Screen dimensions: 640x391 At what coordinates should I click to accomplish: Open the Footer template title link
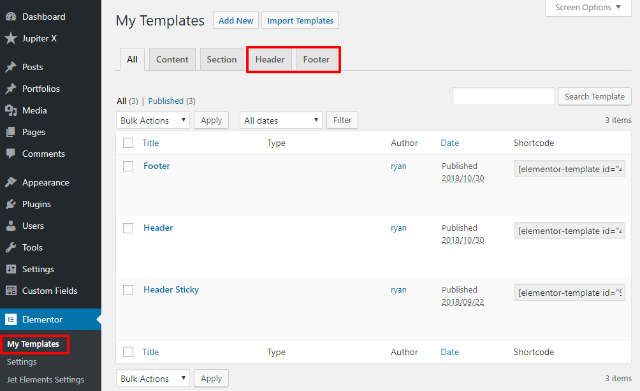point(156,166)
